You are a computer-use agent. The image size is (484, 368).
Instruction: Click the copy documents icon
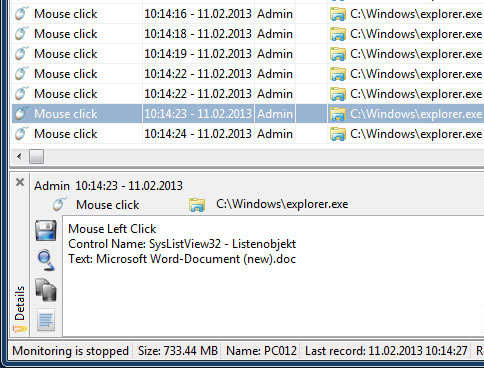46,290
